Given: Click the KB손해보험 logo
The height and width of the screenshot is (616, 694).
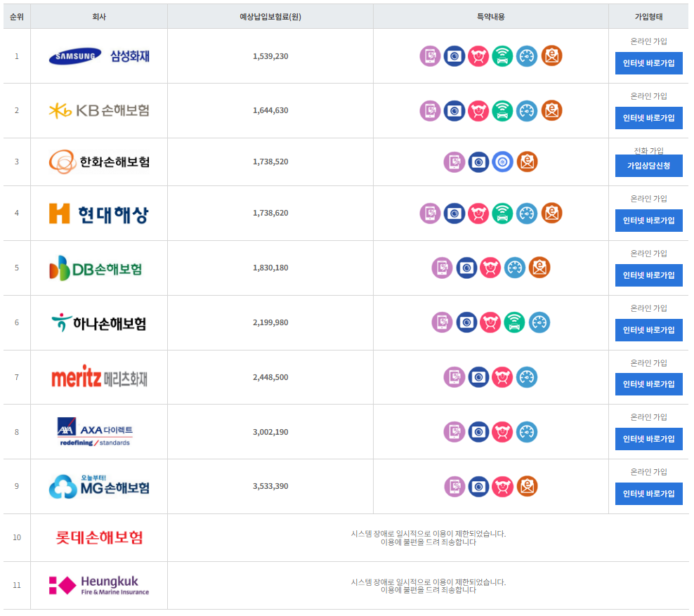Looking at the screenshot, I should tap(99, 111).
